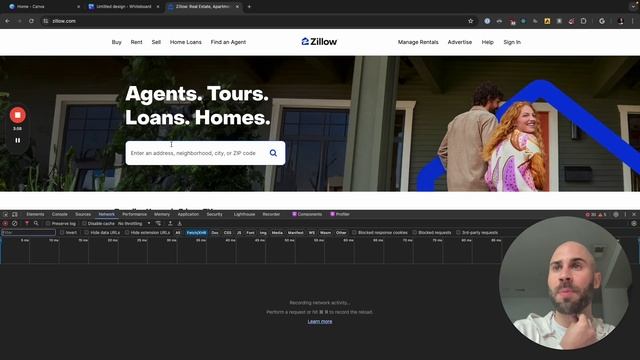This screenshot has height=360, width=640.
Task: Click the yellow square extension icon
Action: 547,21
